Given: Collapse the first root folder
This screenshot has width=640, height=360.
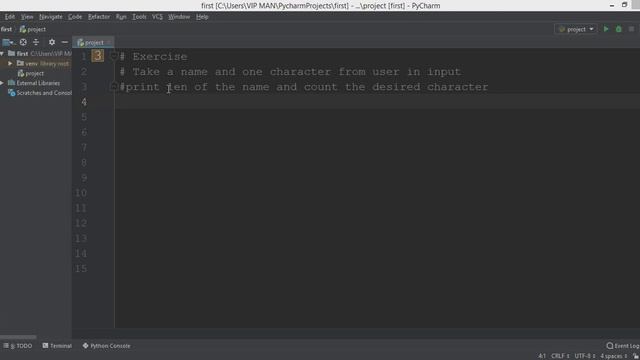Looking at the screenshot, I should point(2,53).
